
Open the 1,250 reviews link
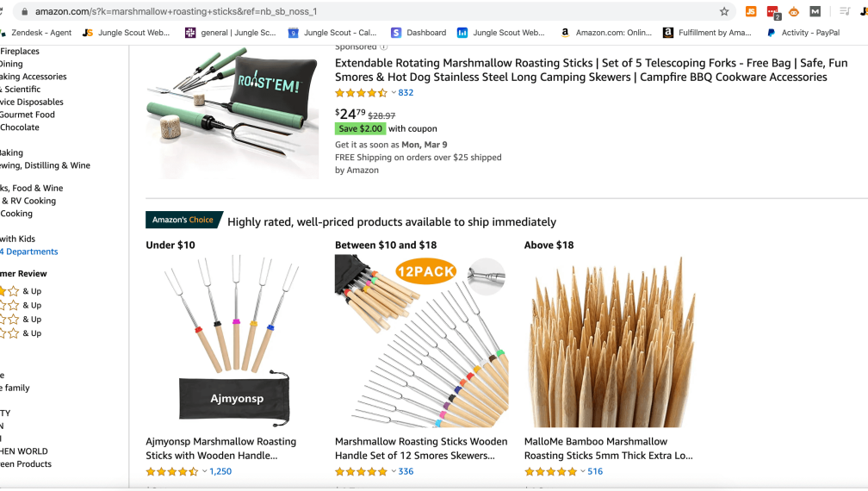point(220,472)
